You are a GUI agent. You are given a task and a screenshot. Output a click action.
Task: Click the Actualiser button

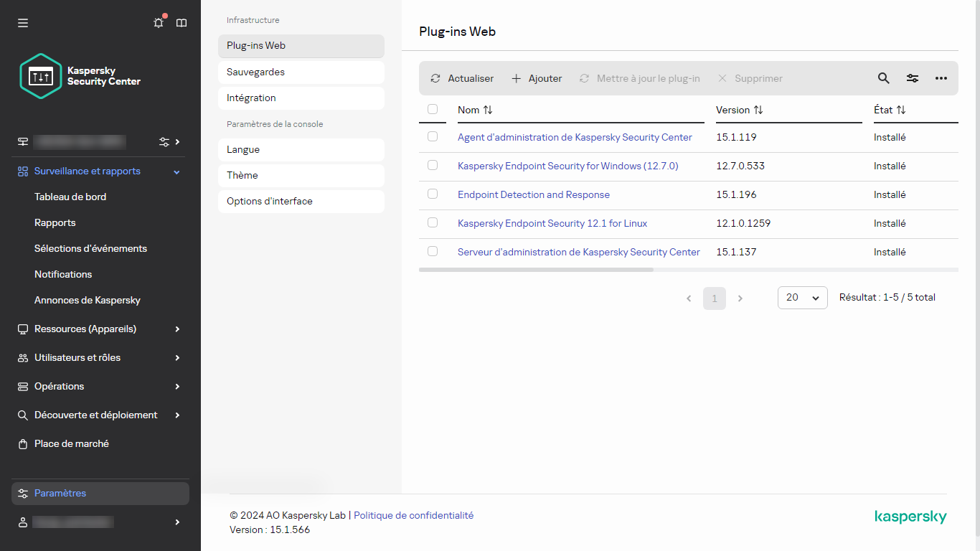point(462,78)
